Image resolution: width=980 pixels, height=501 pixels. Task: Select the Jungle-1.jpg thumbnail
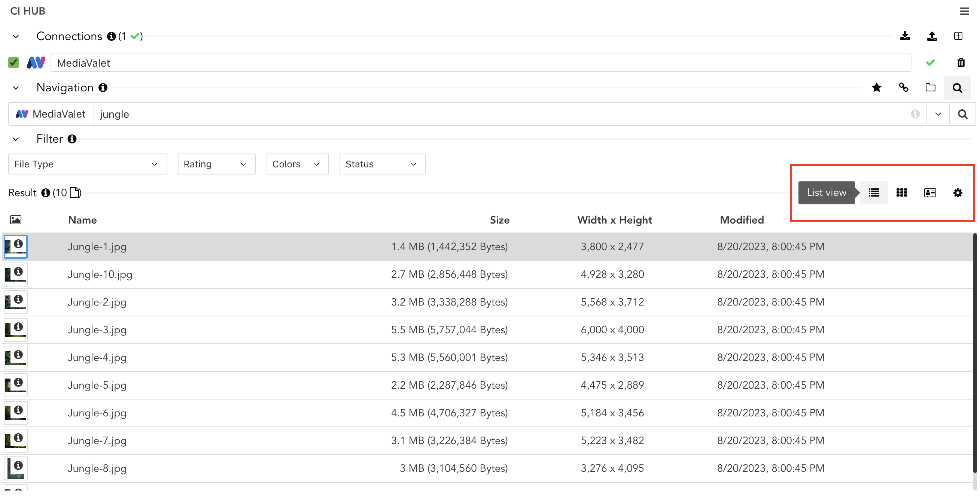[16, 246]
